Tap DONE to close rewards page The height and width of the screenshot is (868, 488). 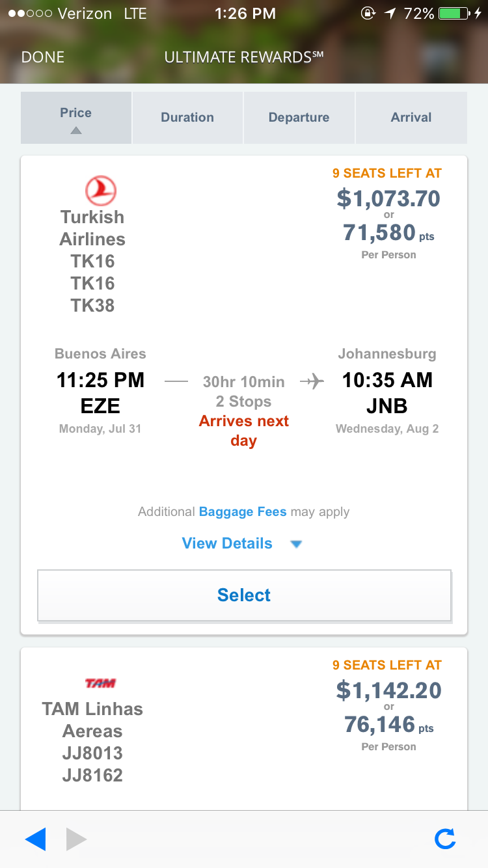[43, 57]
